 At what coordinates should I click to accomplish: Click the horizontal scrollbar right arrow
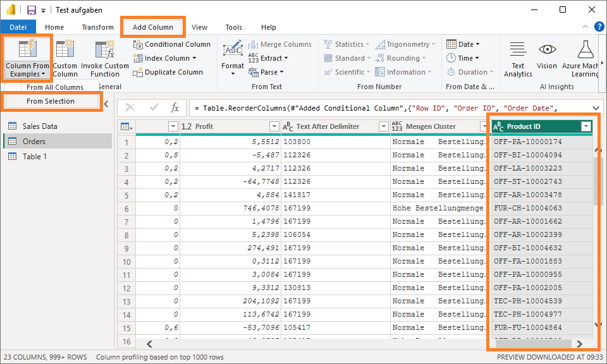(580, 344)
